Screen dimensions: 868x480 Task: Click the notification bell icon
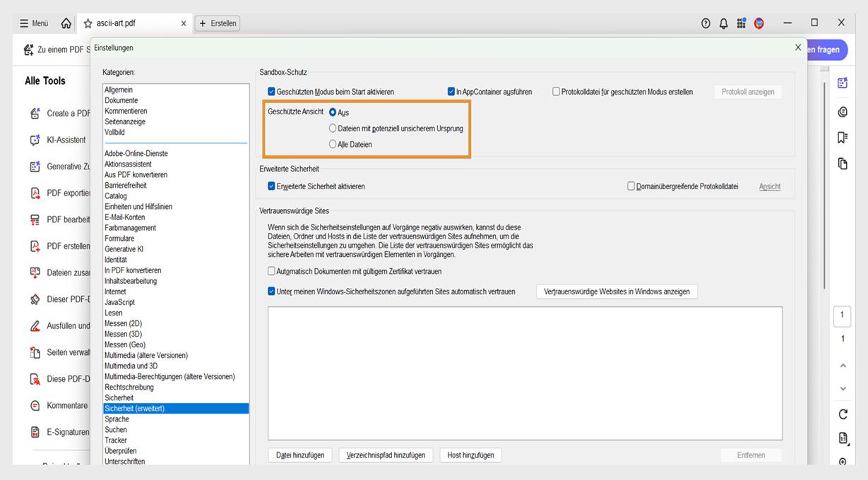pyautogui.click(x=723, y=23)
